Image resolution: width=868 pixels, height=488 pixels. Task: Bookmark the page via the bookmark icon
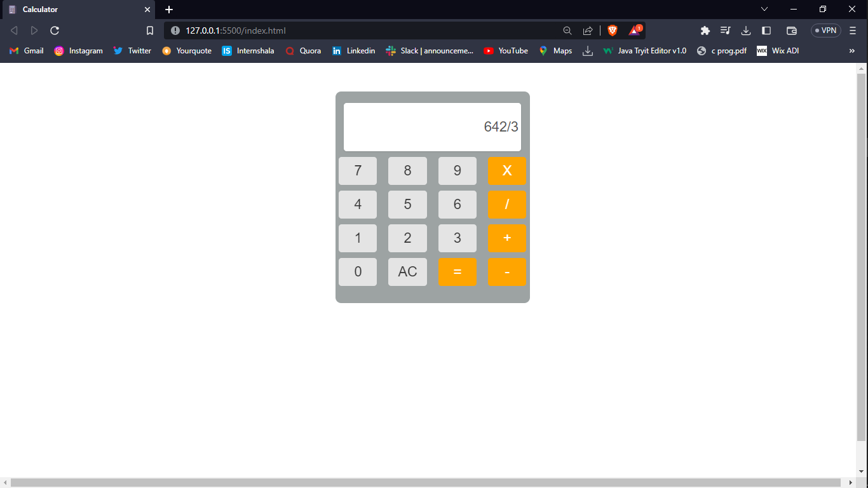pyautogui.click(x=149, y=30)
